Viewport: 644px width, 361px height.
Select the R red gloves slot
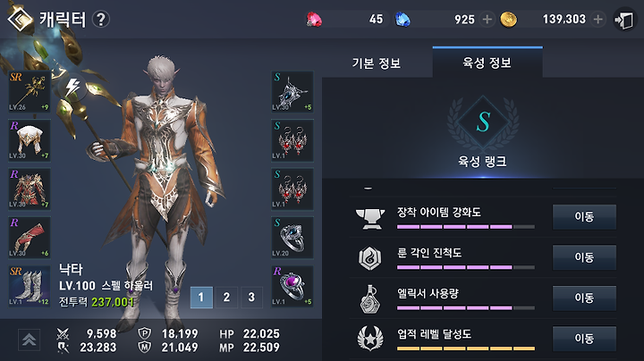[30, 238]
